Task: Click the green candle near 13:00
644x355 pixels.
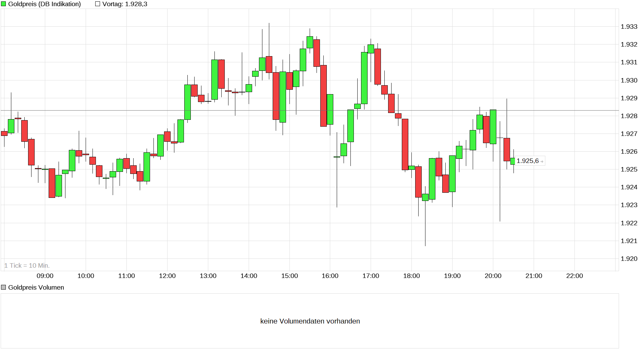Action: tap(214, 79)
